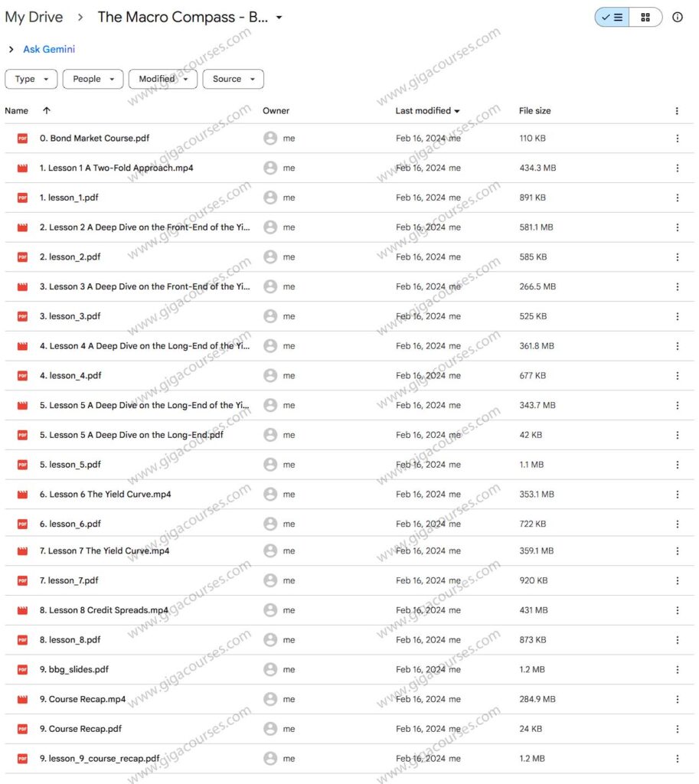Open file 9. bbg_slides.pdf
Screen dimensions: 699x784
click(74, 669)
